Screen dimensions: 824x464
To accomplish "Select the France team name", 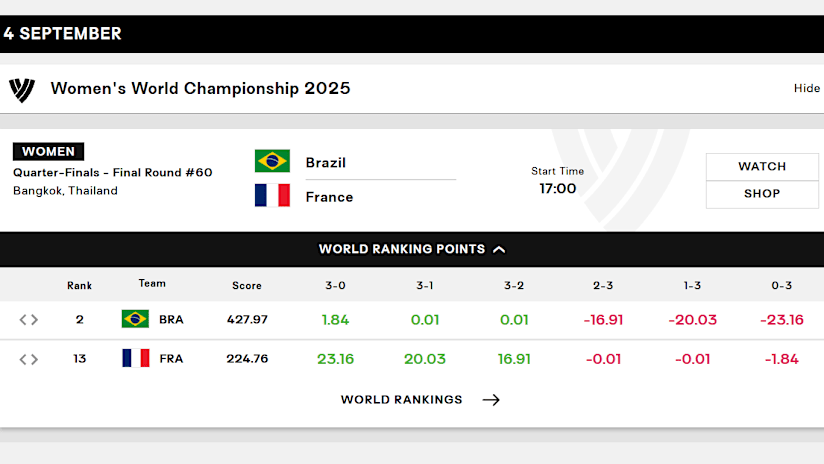I will tap(329, 197).
